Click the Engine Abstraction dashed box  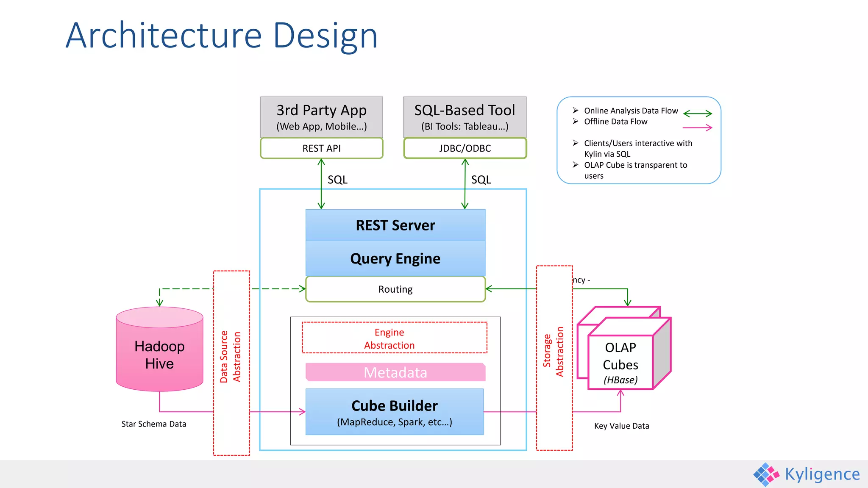coord(395,338)
